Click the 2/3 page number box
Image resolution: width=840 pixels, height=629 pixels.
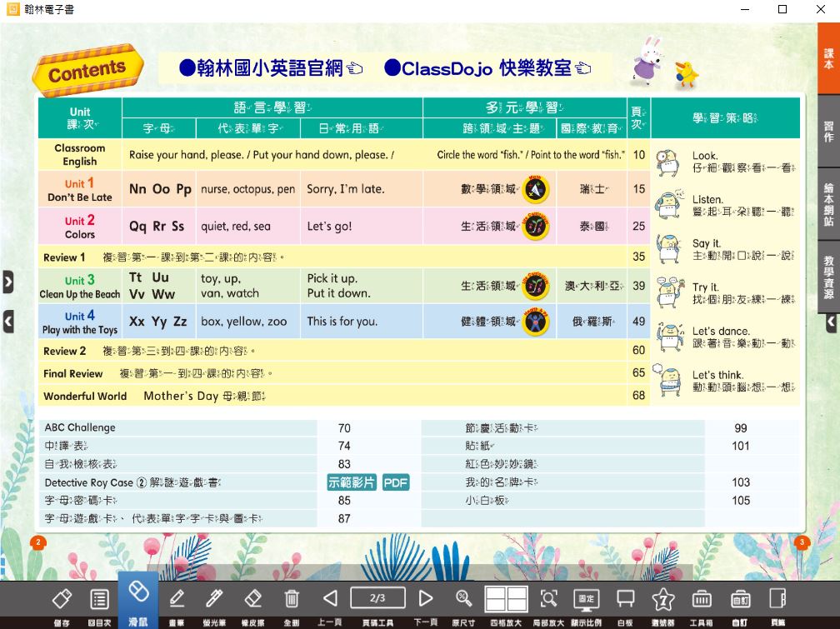tap(377, 597)
